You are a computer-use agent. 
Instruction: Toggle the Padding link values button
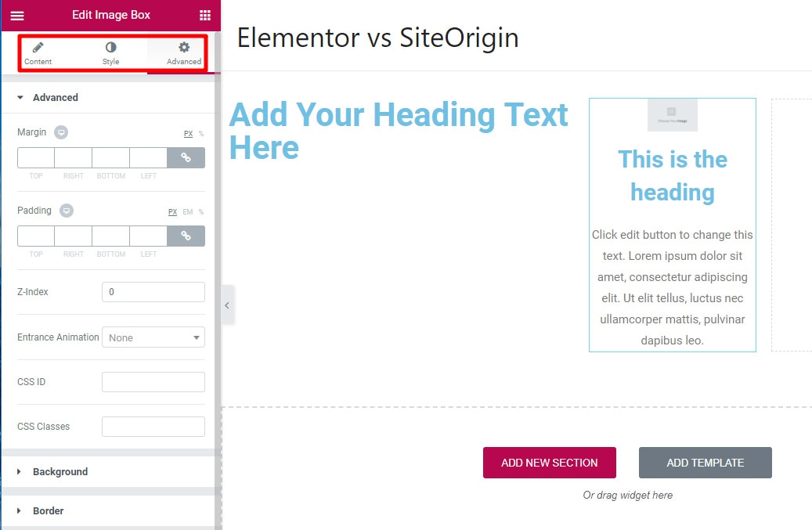click(x=186, y=236)
